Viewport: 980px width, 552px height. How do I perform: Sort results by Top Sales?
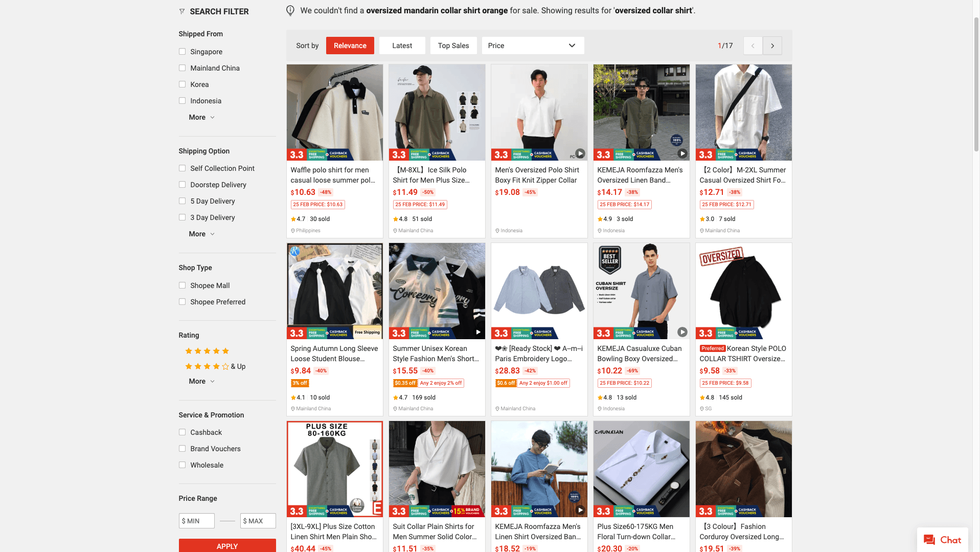pos(453,46)
